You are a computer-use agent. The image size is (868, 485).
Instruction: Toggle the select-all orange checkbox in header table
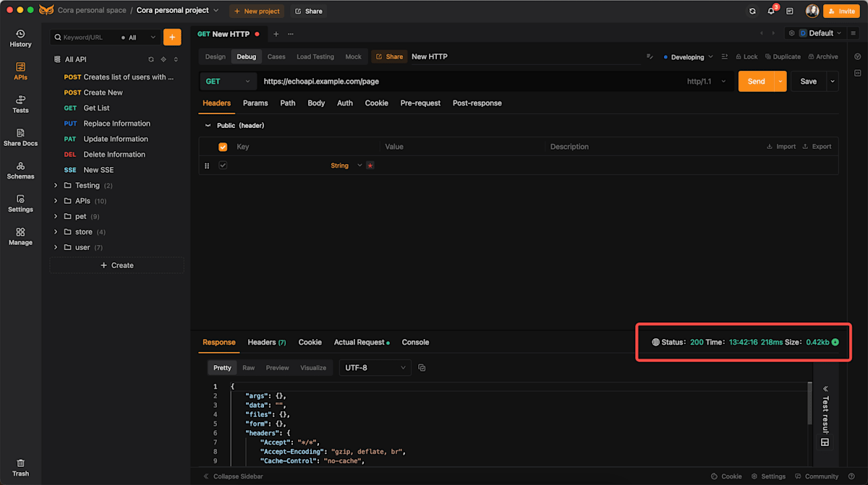[223, 147]
